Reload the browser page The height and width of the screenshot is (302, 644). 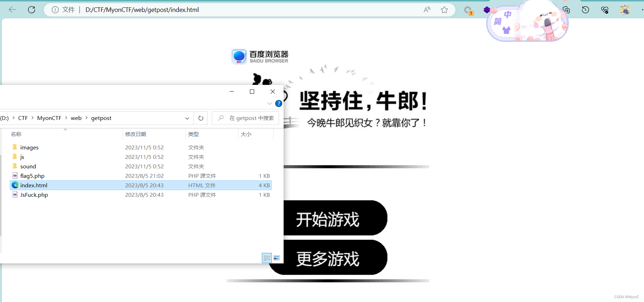pyautogui.click(x=32, y=10)
